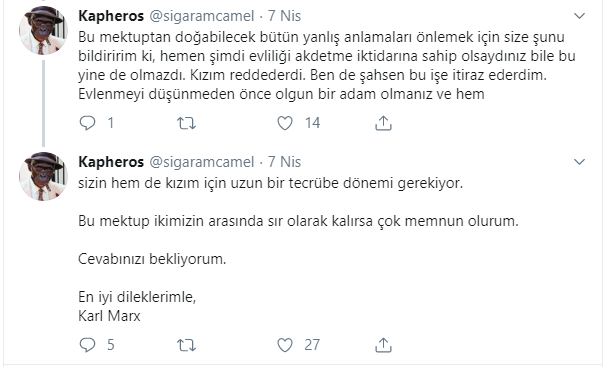Open the 7 Nis timestamp of second tweet
This screenshot has width=611, height=367.
click(284, 162)
